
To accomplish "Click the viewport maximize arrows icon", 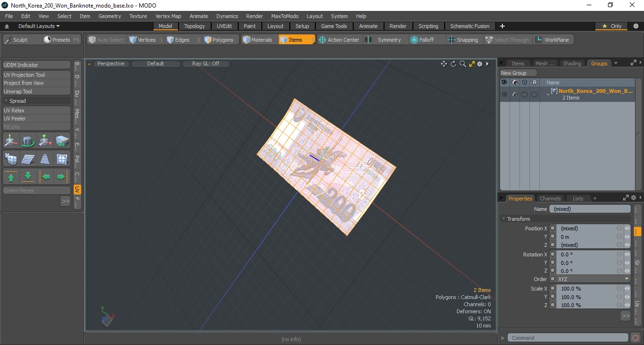I will 472,64.
